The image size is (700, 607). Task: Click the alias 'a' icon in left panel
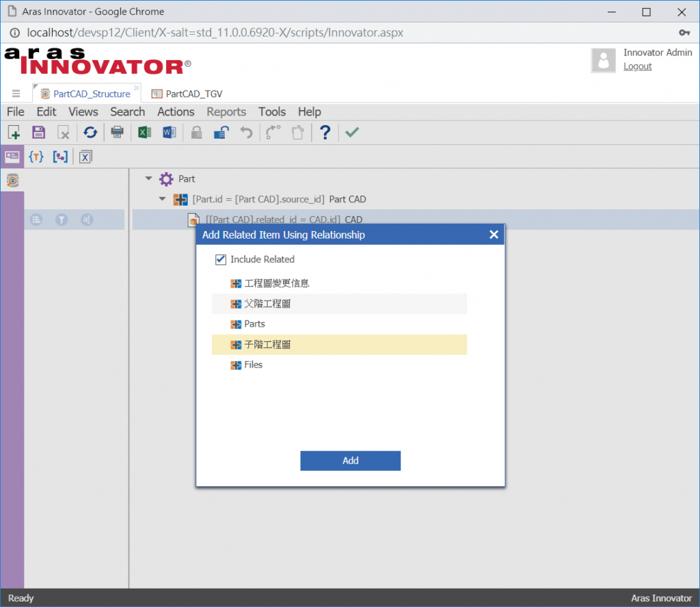pos(87,219)
